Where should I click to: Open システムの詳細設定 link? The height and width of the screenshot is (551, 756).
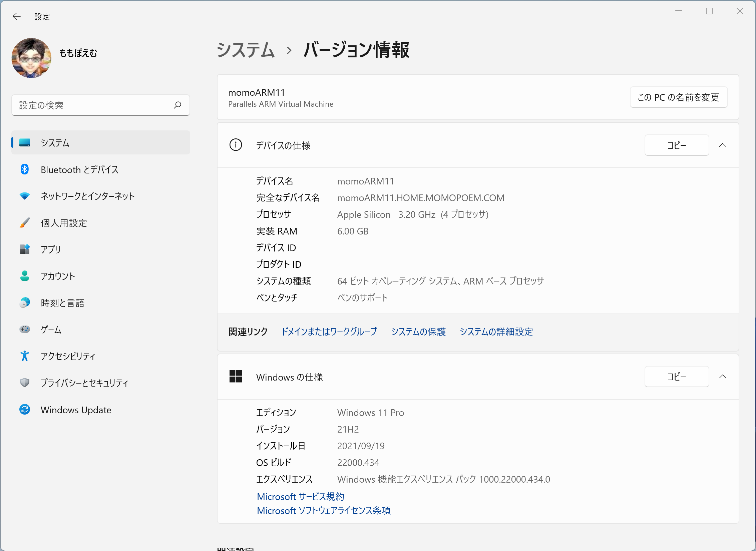point(496,332)
